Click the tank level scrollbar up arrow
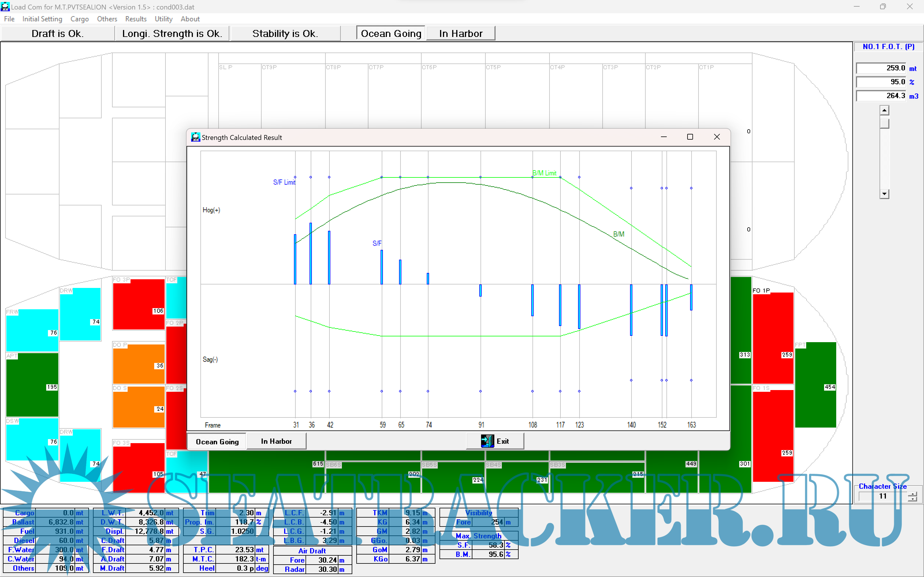Image resolution: width=924 pixels, height=577 pixels. click(884, 111)
